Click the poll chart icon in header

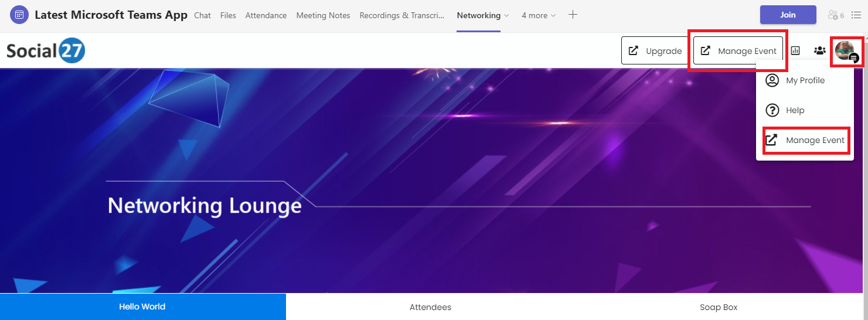[x=795, y=51]
